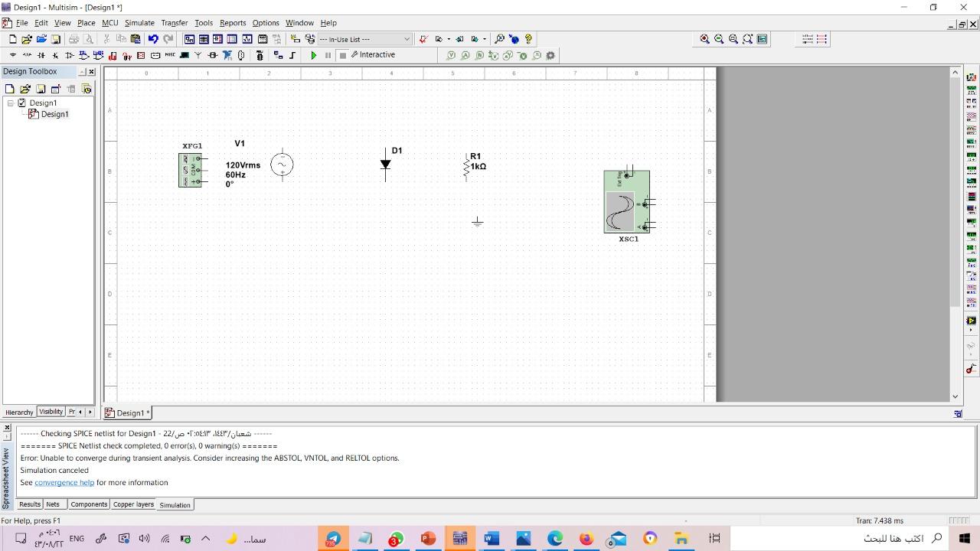This screenshot has width=980, height=551.
Task: Click the Electrical rules check icon
Action: point(423,39)
